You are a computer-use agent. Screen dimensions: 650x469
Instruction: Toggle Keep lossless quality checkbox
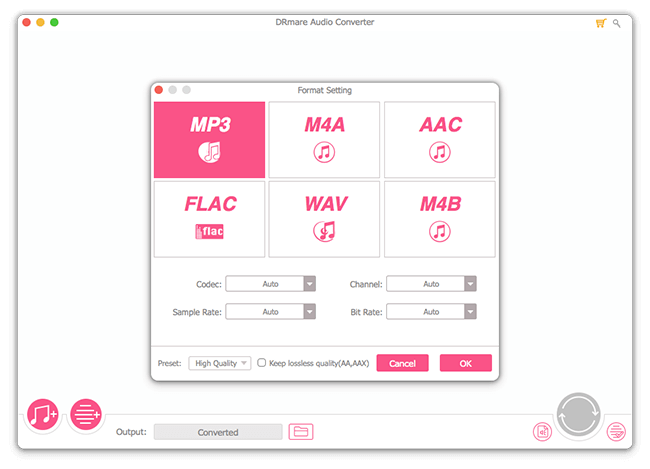262,363
